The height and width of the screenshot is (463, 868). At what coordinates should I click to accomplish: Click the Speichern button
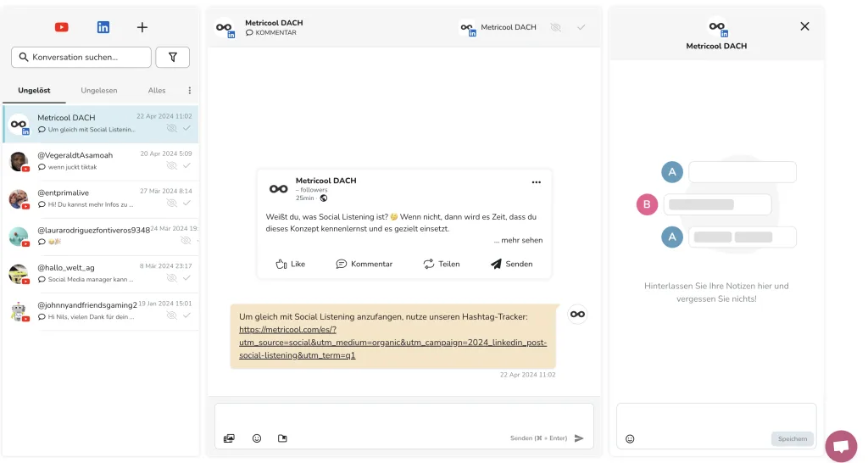click(x=793, y=438)
